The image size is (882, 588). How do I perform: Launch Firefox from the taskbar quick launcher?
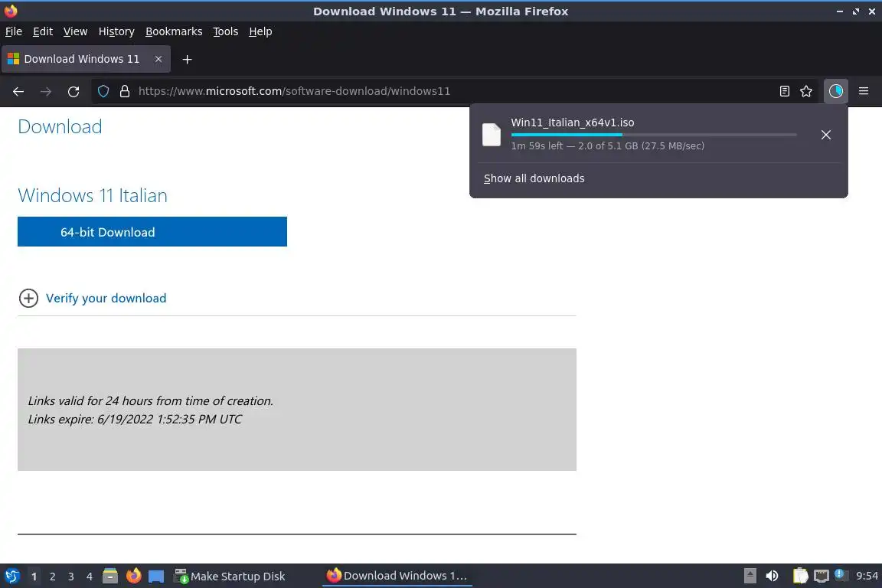[134, 576]
